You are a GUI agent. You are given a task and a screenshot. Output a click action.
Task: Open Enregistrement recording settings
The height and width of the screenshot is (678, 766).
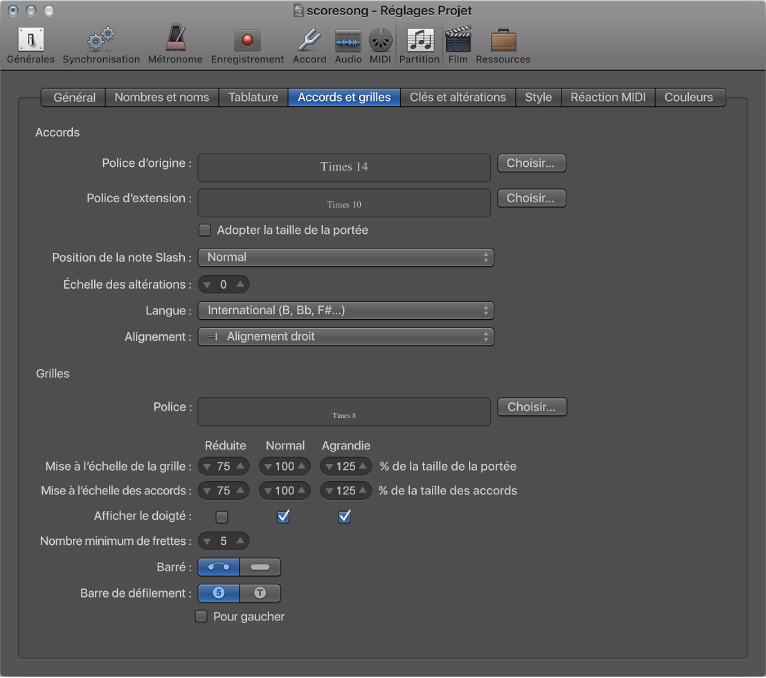coord(247,42)
